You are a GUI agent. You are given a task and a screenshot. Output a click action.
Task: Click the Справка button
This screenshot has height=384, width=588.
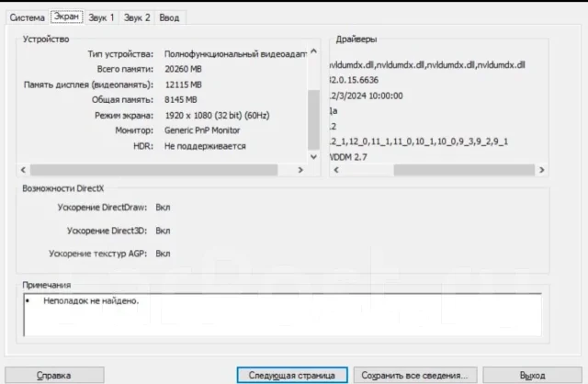tap(54, 375)
